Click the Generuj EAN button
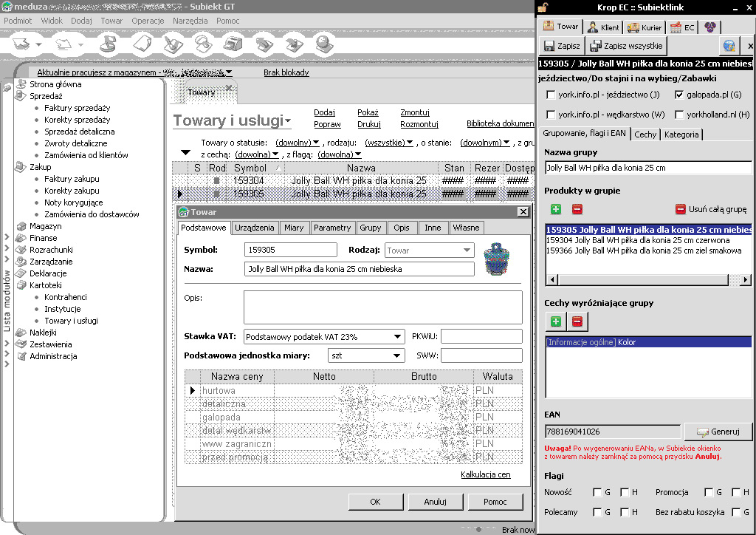 [718, 431]
